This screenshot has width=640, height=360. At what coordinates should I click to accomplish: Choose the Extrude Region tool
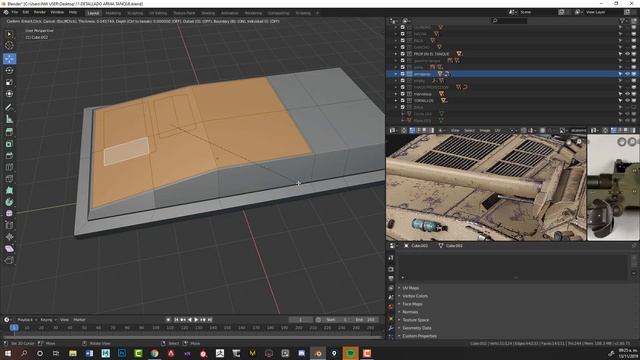(9, 132)
